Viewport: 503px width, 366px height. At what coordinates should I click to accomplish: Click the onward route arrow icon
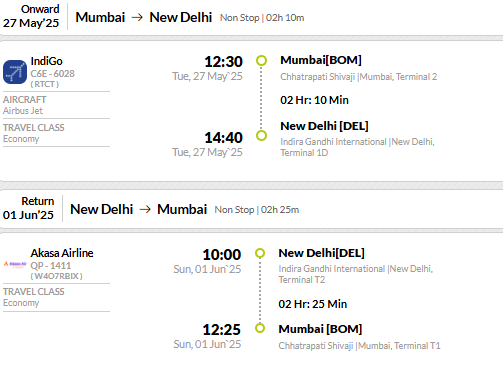pos(137,17)
